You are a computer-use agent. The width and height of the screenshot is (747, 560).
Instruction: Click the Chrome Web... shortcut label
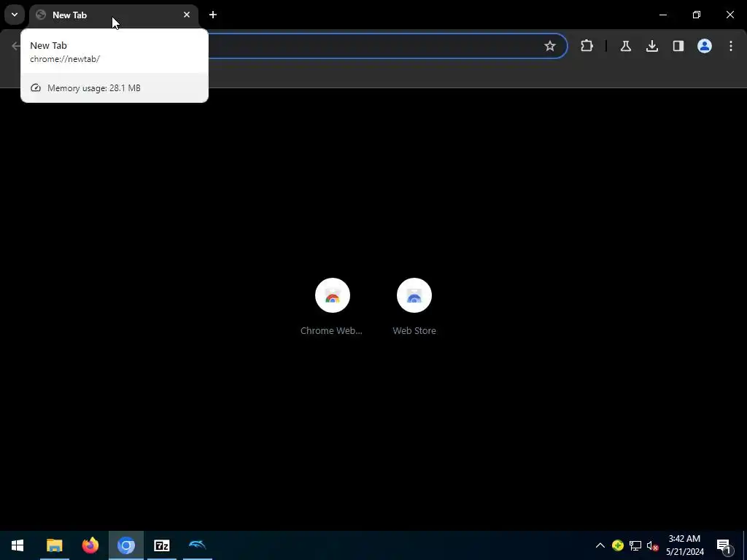[x=331, y=330]
